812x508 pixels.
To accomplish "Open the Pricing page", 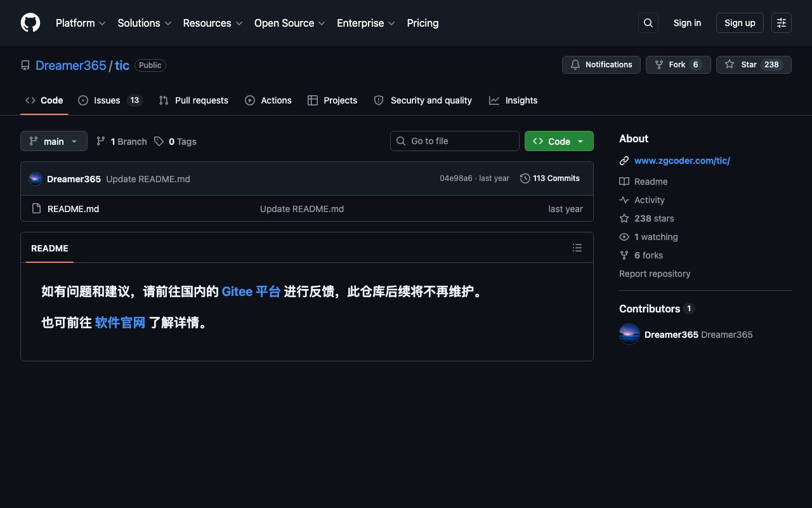I will click(x=422, y=23).
